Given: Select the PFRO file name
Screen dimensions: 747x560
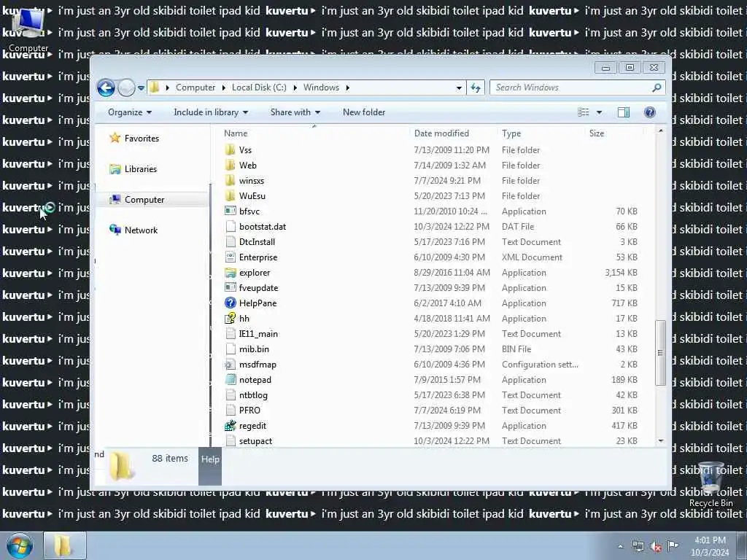Looking at the screenshot, I should click(249, 411).
